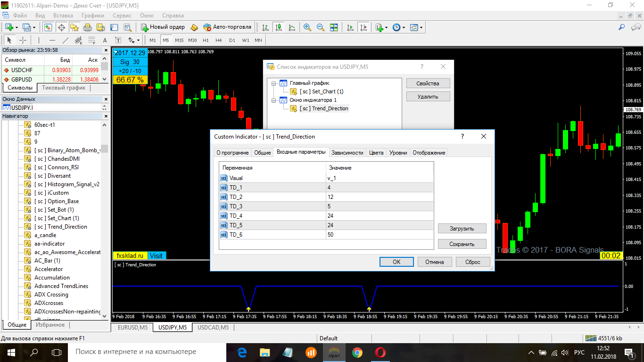The width and height of the screenshot is (644, 362).
Task: Zoom out of the chart
Action: [x=321, y=27]
